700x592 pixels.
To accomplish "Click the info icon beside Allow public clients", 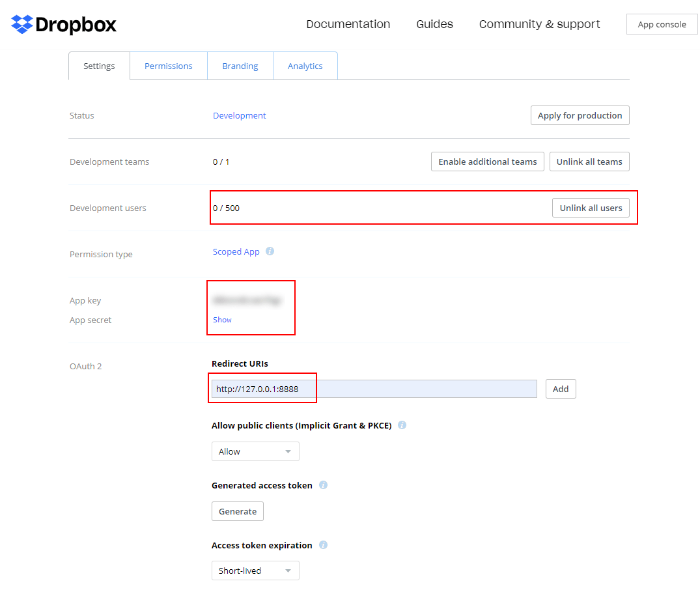I will point(402,425).
